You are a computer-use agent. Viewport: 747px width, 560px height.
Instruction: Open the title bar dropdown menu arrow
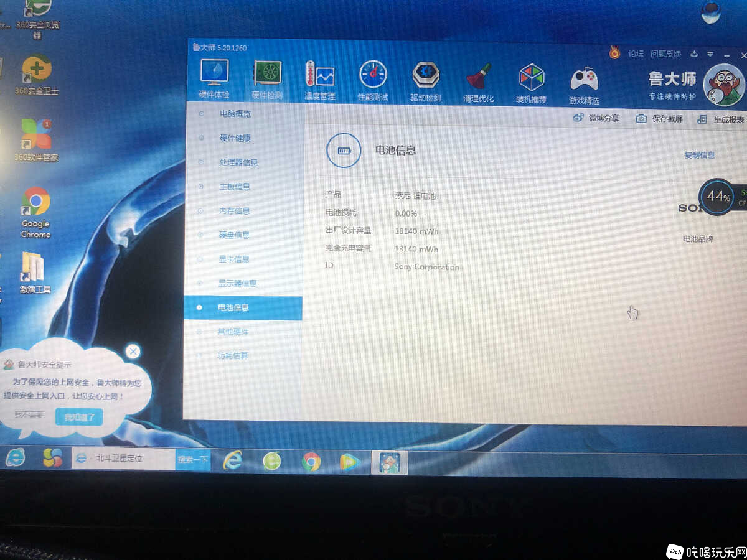[x=710, y=55]
